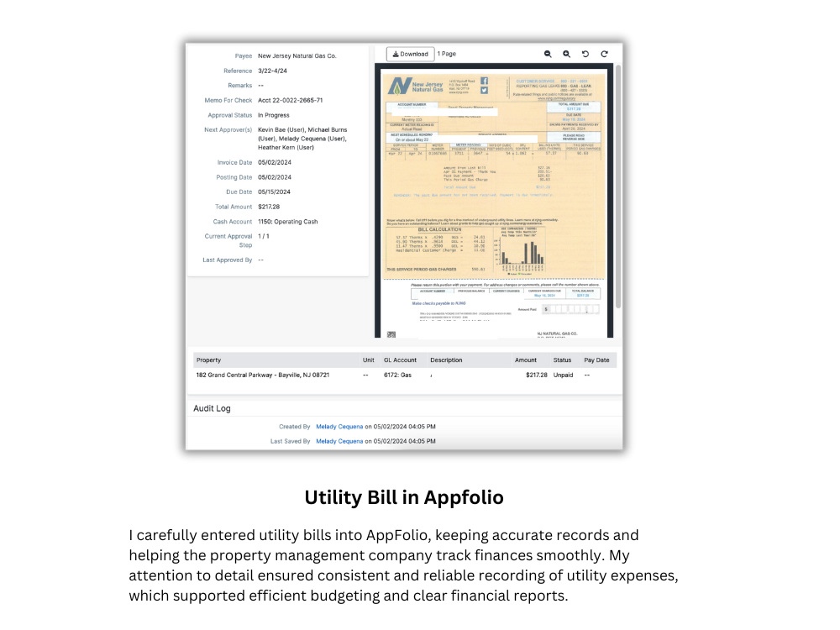Viewport: 840px width, 630px height.
Task: Click the Utility Bill in Appfolio heading
Action: (x=404, y=497)
